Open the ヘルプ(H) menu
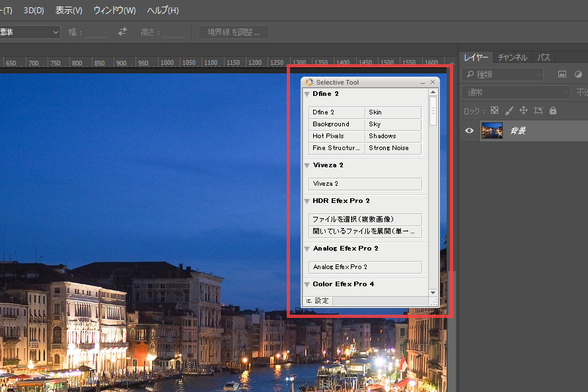The height and width of the screenshot is (392, 588). (x=163, y=11)
